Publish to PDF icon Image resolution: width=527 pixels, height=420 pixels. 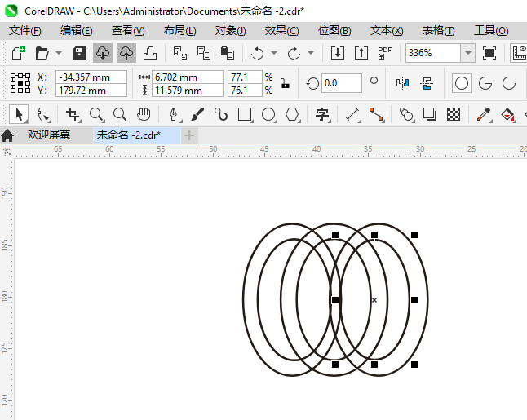click(384, 53)
